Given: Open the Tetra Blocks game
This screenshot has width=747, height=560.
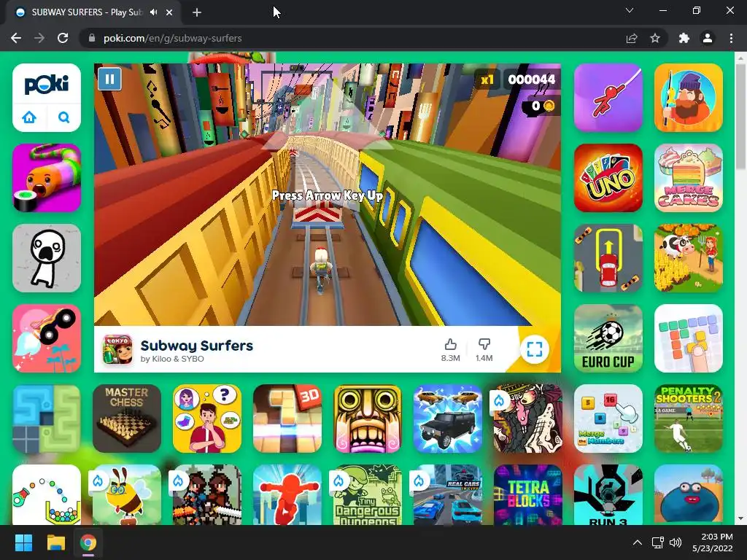Looking at the screenshot, I should pos(528,495).
